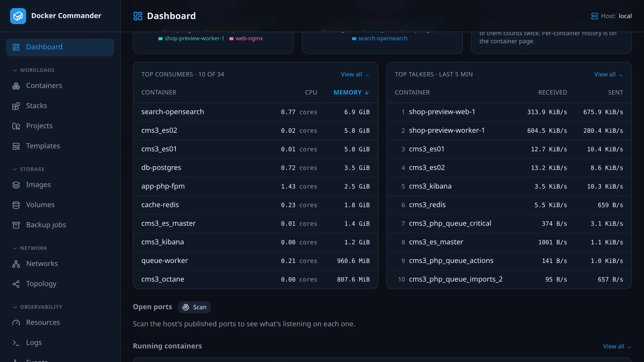Click the Templates layout icon in sidebar

tap(16, 146)
